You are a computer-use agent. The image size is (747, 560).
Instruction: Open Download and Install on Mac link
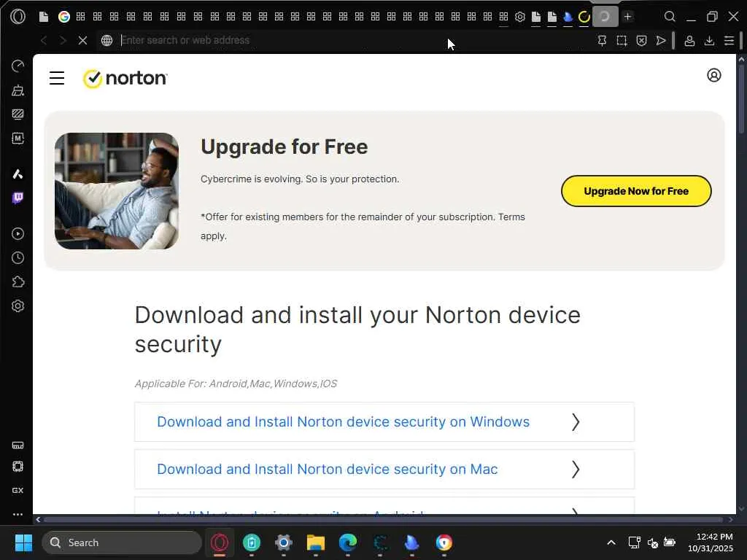coord(328,469)
